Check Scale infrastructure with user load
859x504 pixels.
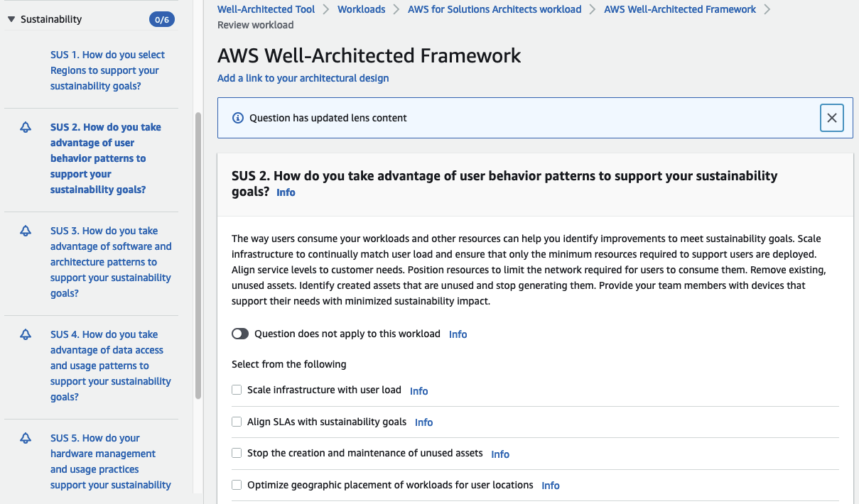(x=237, y=390)
